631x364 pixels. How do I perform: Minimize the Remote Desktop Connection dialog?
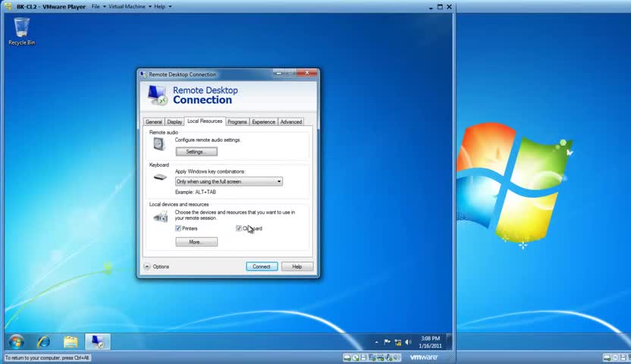coord(278,73)
